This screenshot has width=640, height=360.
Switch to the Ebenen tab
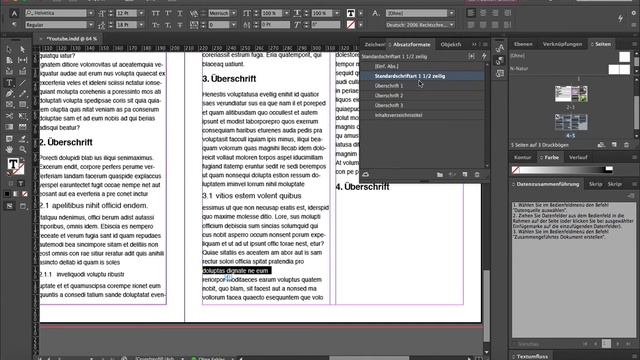tap(523, 44)
